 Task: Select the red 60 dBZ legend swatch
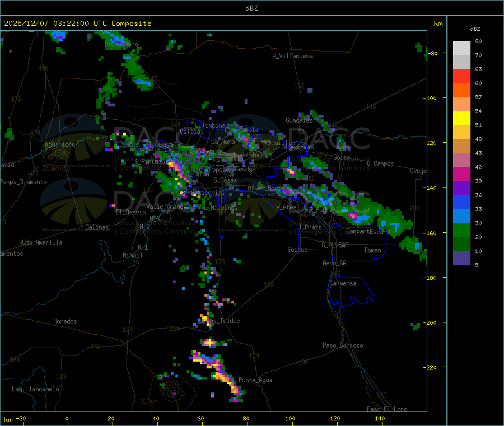pyautogui.click(x=461, y=76)
